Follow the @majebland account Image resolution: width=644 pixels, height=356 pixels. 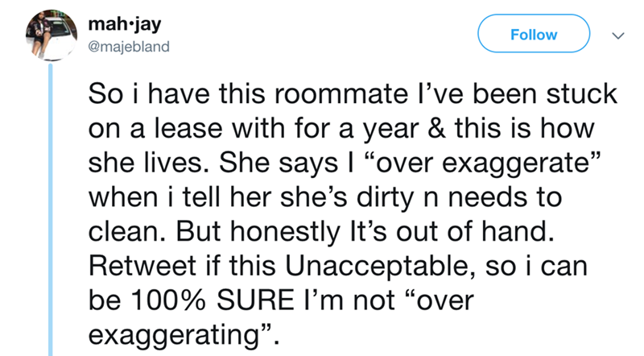534,34
